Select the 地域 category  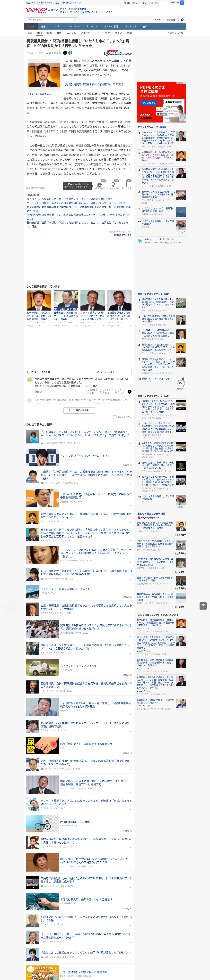129,33
